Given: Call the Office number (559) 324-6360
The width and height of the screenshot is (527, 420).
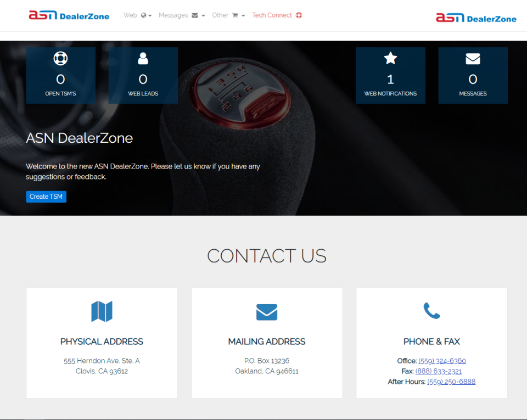Looking at the screenshot, I should [x=442, y=361].
